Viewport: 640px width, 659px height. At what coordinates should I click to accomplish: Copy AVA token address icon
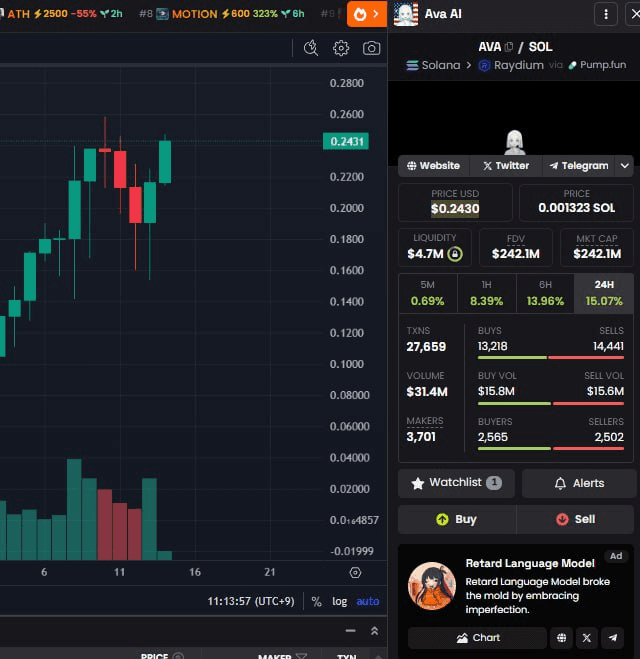click(x=508, y=47)
